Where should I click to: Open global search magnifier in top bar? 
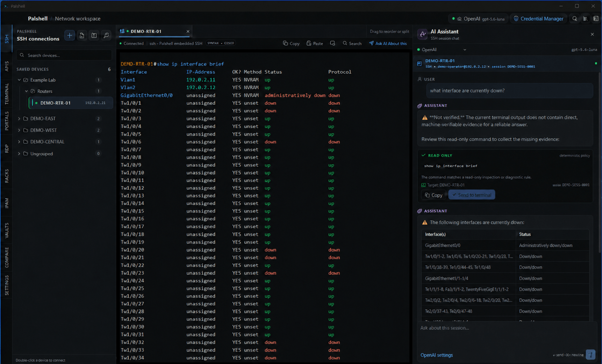(x=574, y=19)
